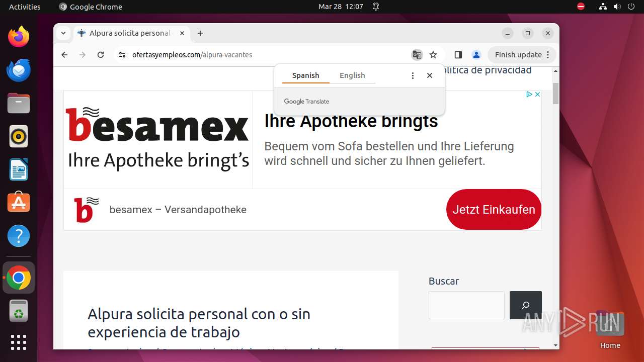644x362 pixels.
Task: Open Thunderbird Mail from the dock
Action: click(19, 70)
